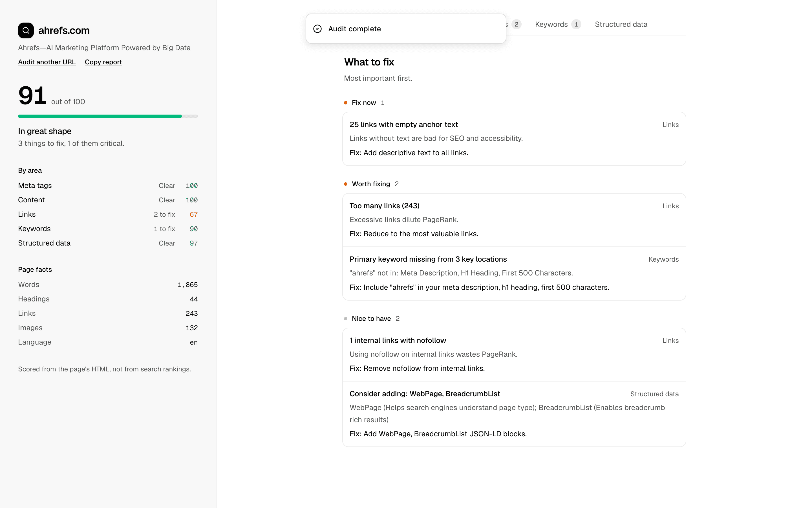Select the Structured data area row
812x508 pixels.
point(108,243)
